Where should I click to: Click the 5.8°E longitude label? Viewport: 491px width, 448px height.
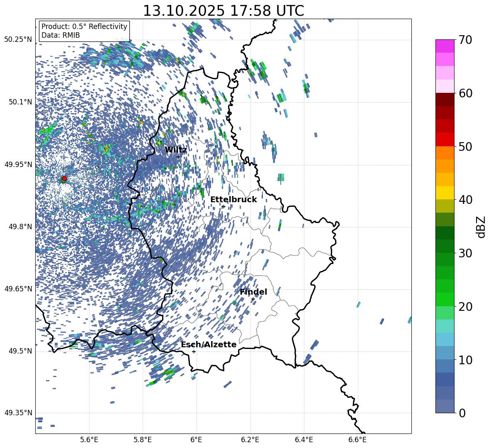pos(143,440)
